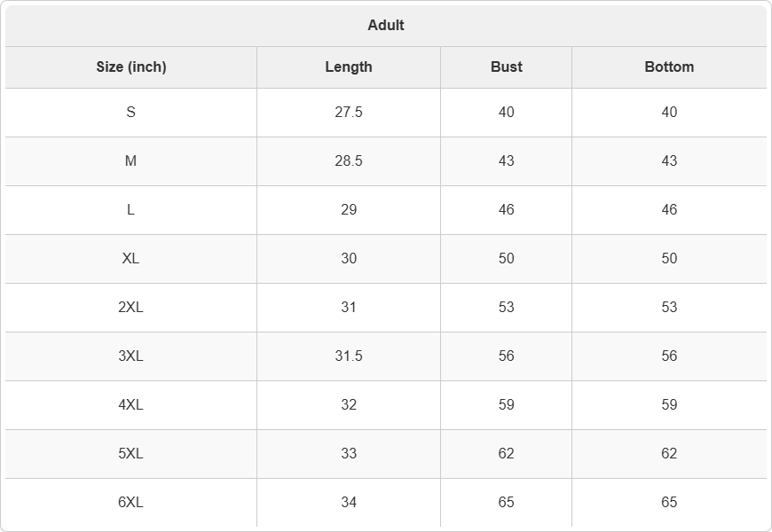Select the 5XL size row label
Screen dimensions: 772x532
(131, 453)
